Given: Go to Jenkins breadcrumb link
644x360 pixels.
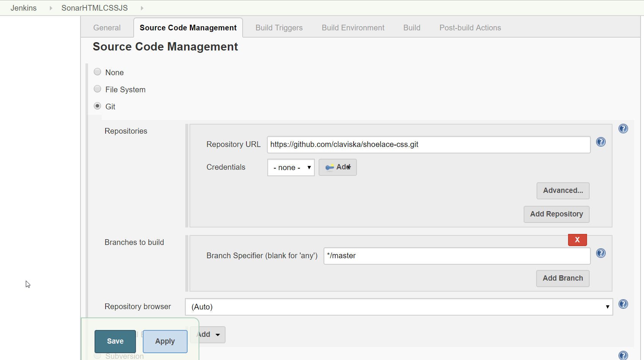Looking at the screenshot, I should (x=24, y=8).
